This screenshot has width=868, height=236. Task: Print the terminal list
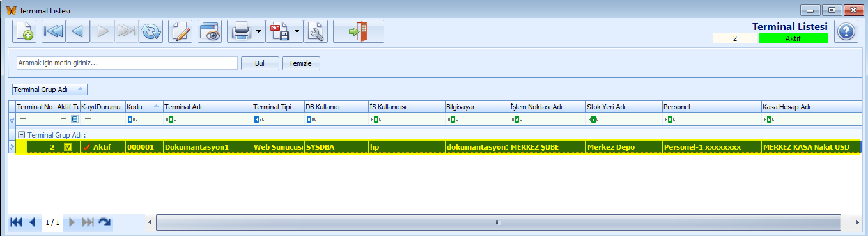[240, 31]
